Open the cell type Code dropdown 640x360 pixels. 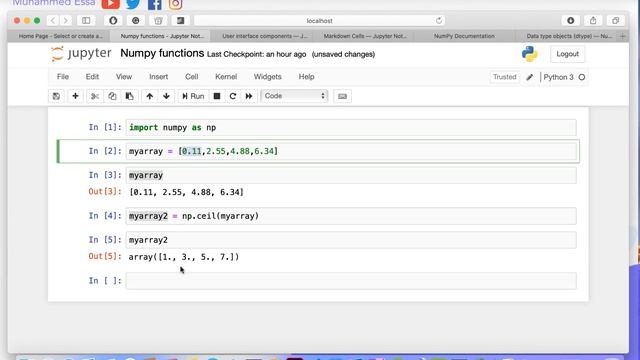294,96
